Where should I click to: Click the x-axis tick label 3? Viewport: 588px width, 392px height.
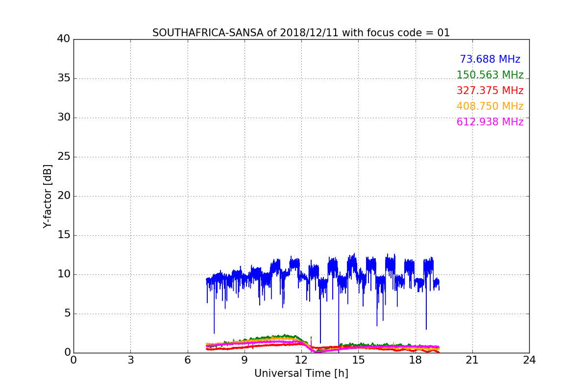click(x=130, y=360)
